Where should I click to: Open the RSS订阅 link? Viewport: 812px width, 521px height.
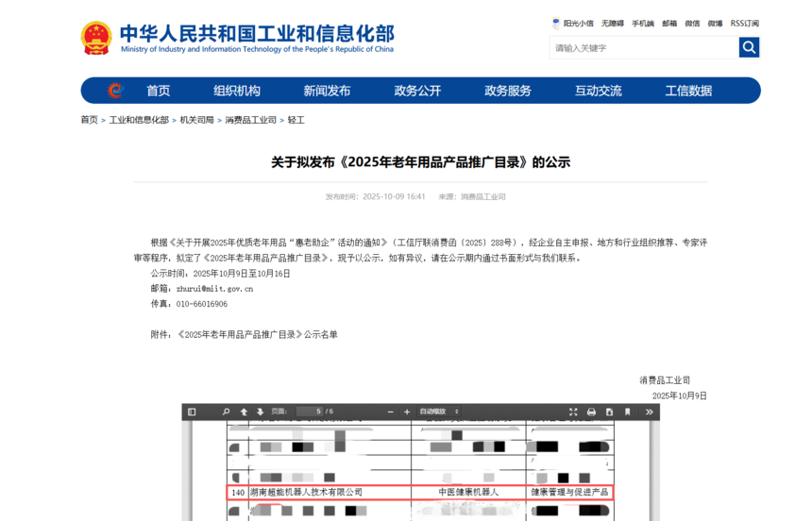point(745,24)
